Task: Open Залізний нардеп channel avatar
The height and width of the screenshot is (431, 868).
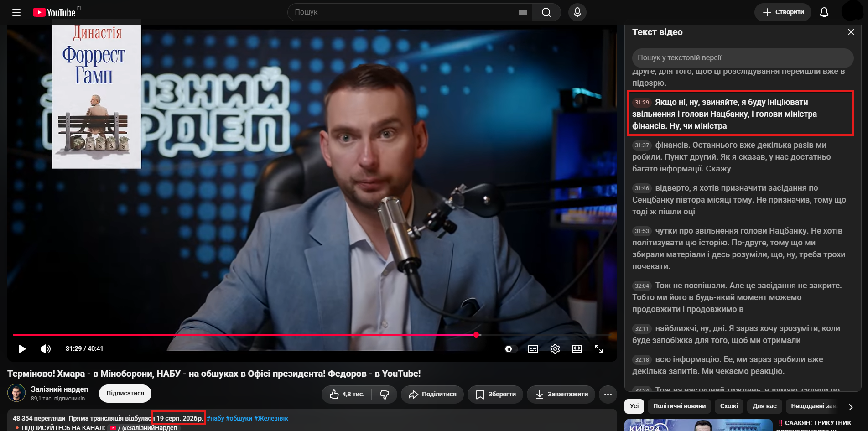Action: click(x=16, y=393)
